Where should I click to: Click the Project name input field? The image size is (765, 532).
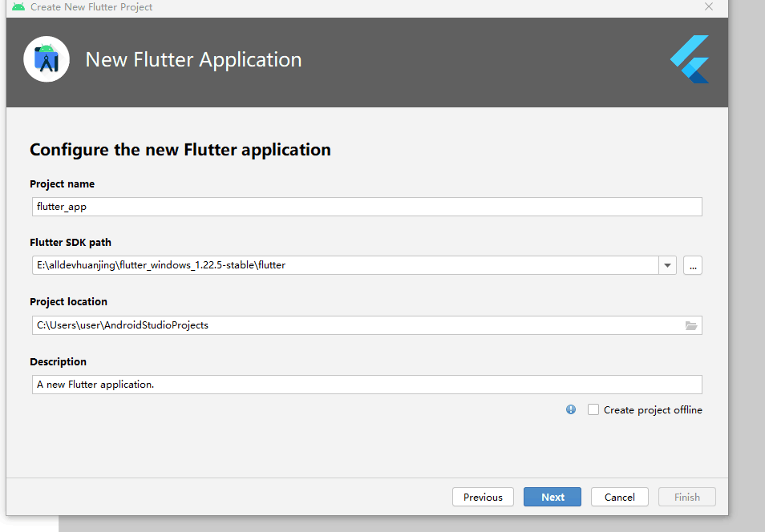tap(367, 207)
